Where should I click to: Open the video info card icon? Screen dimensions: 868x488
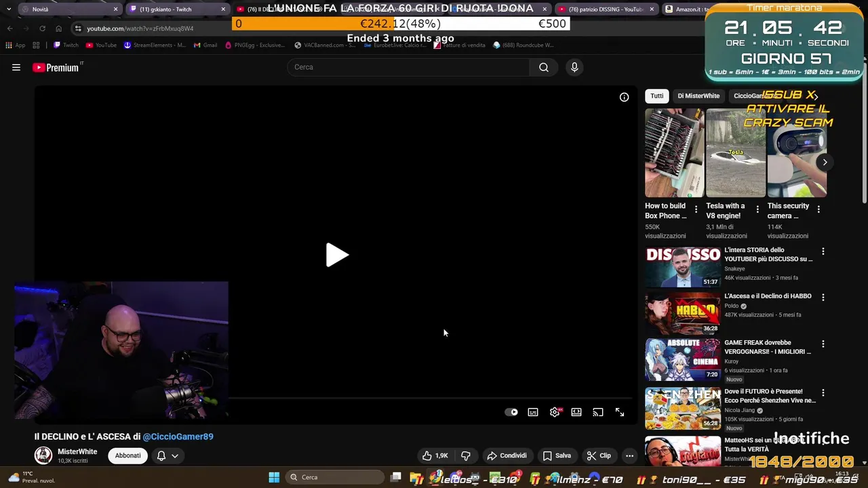[x=624, y=97]
